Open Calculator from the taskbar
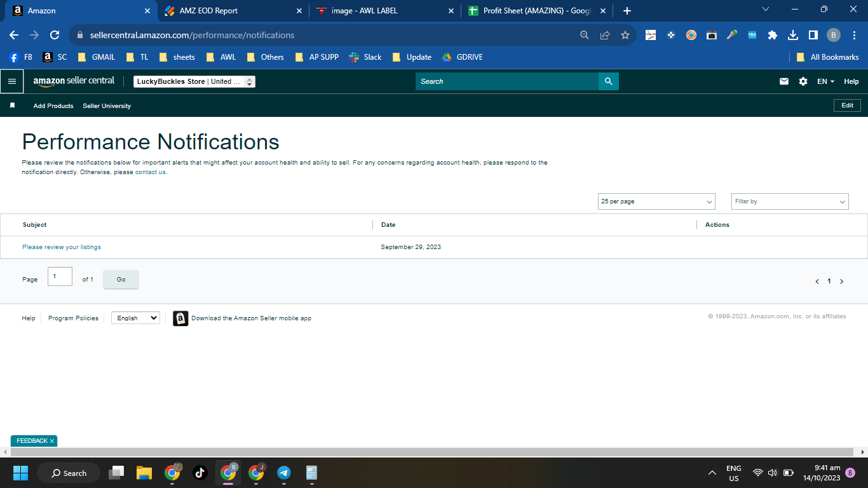 pyautogui.click(x=311, y=473)
